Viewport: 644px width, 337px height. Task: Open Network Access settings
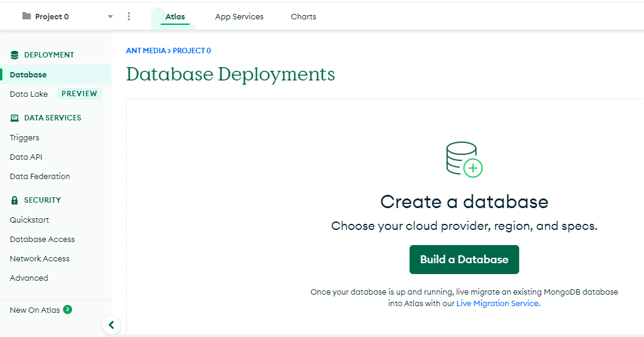pos(39,259)
